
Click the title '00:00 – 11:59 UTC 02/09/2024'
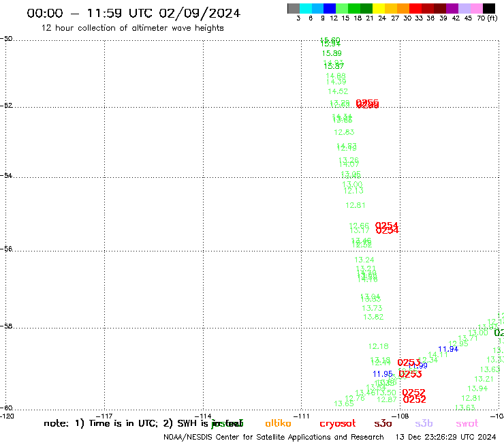133,13
